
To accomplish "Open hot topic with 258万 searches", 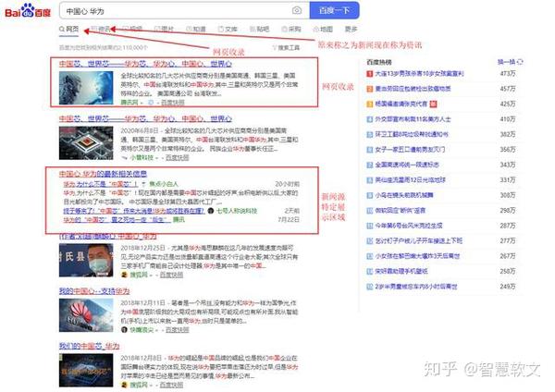I will (x=401, y=272).
